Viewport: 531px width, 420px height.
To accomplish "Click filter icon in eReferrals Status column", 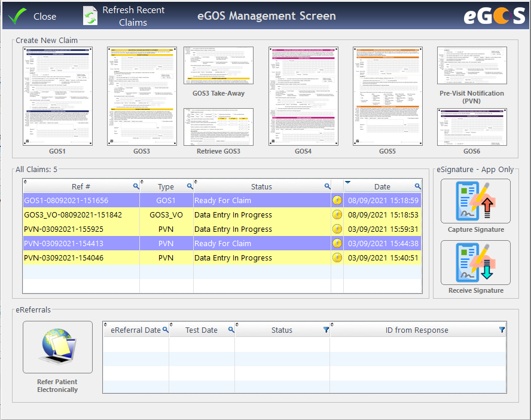I will (x=326, y=330).
